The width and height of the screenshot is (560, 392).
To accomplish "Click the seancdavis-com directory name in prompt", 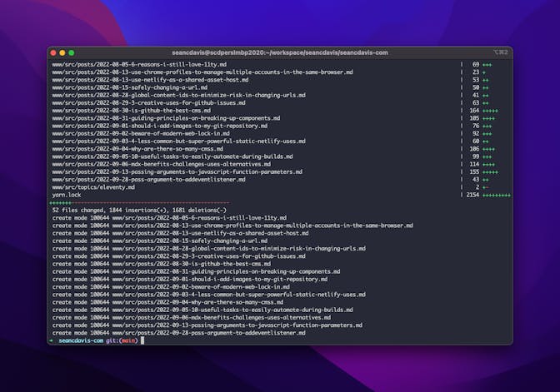I will point(81,340).
